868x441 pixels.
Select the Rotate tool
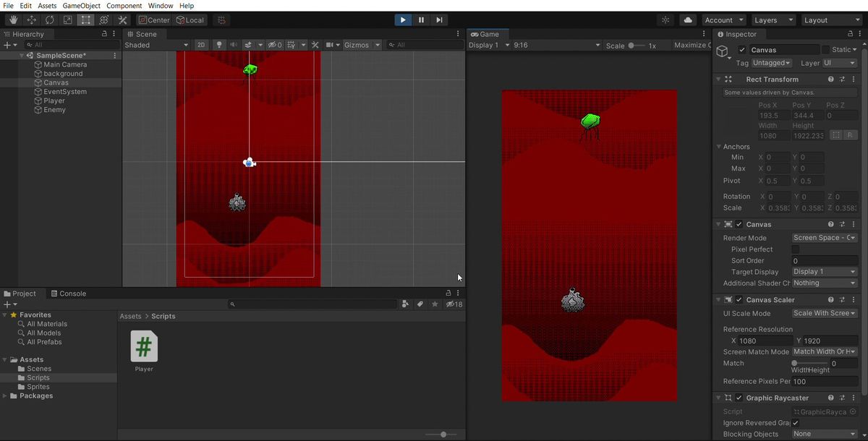pyautogui.click(x=48, y=20)
